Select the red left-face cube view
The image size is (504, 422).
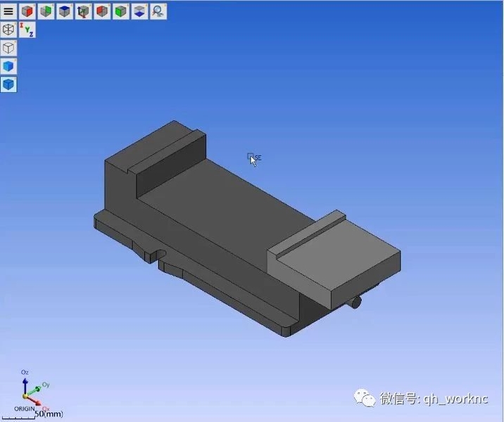102,11
